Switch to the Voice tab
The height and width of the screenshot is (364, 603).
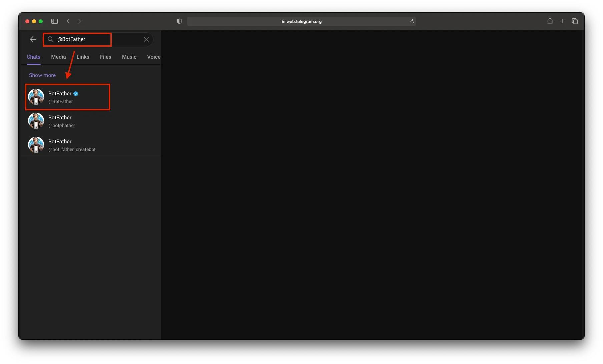coord(154,57)
